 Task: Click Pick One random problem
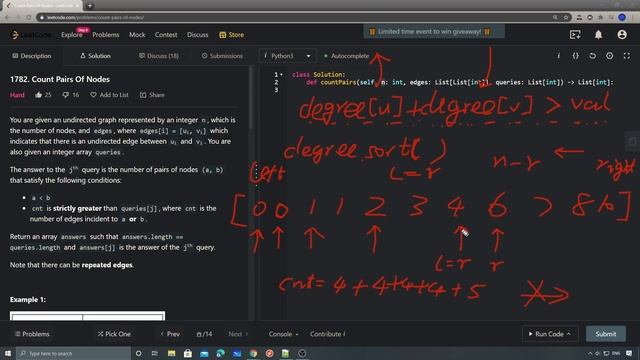pos(114,334)
